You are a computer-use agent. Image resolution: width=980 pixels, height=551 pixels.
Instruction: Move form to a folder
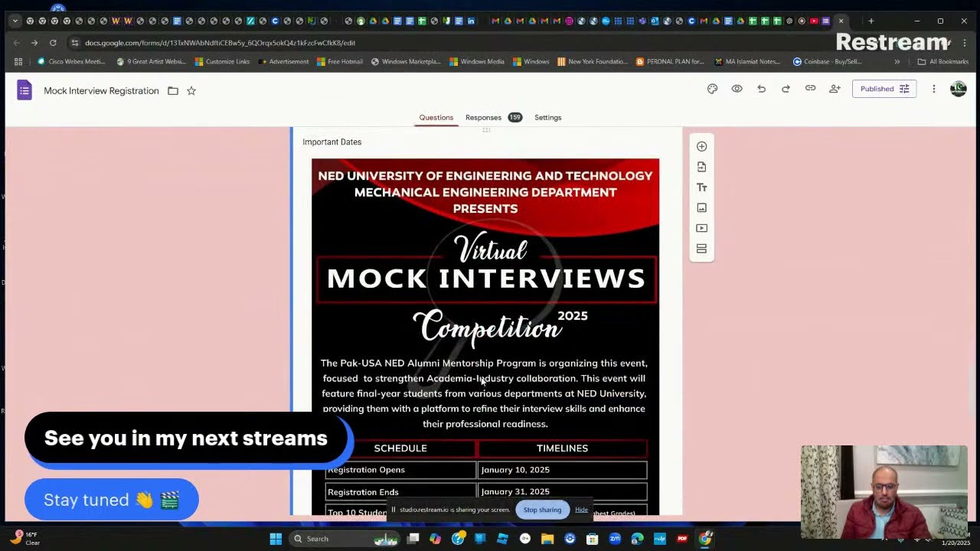tap(173, 90)
